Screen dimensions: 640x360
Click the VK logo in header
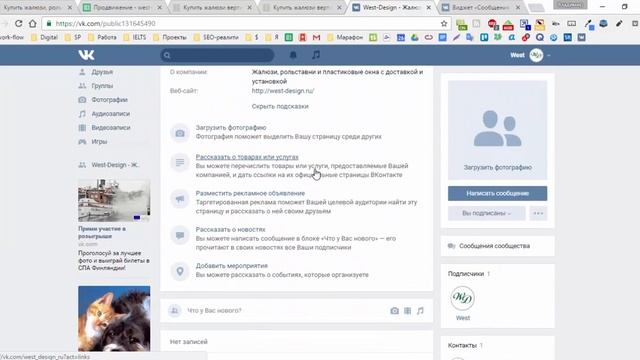tap(86, 55)
